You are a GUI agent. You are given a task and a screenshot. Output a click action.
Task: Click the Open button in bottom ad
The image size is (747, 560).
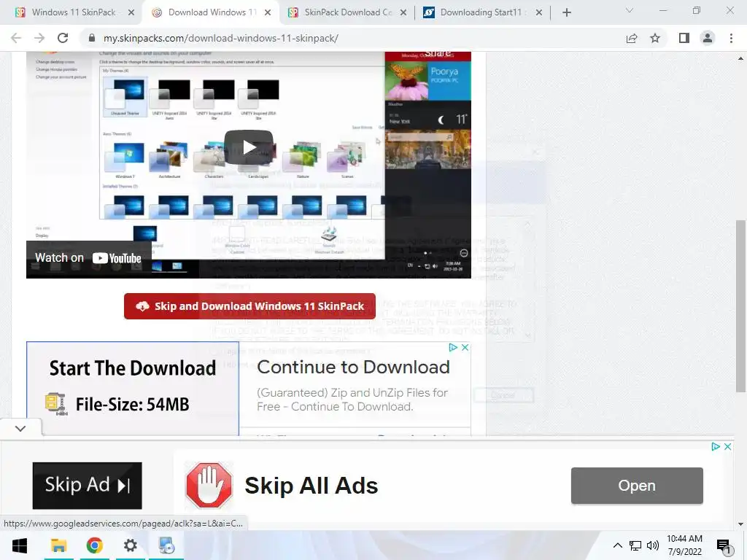[637, 485]
